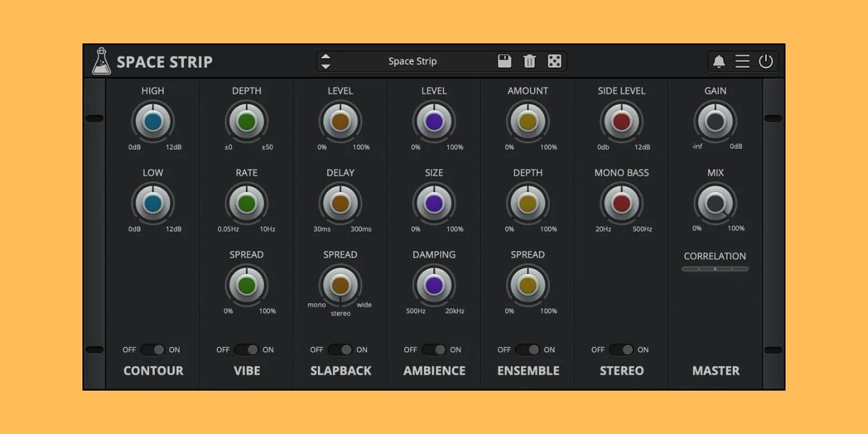This screenshot has height=434, width=868.
Task: Open notifications using the bell icon
Action: tap(719, 61)
